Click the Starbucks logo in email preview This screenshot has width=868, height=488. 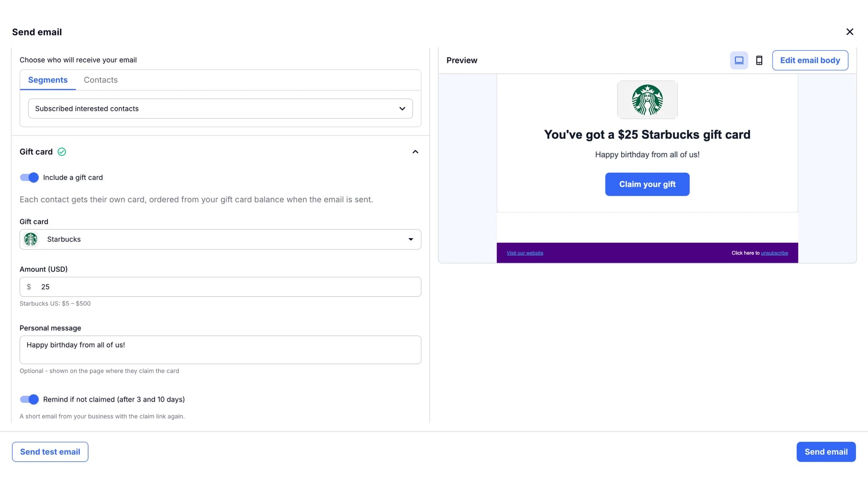tap(647, 100)
